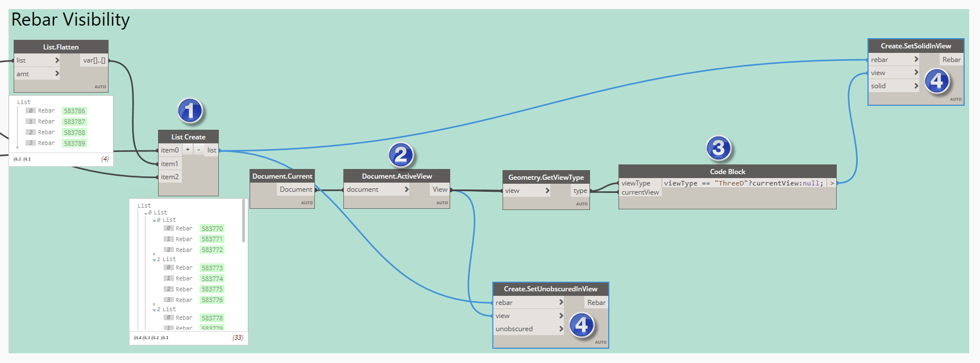The height and width of the screenshot is (363, 980).
Task: Expand the amt port chevron on List.Flatten
Action: 57,73
